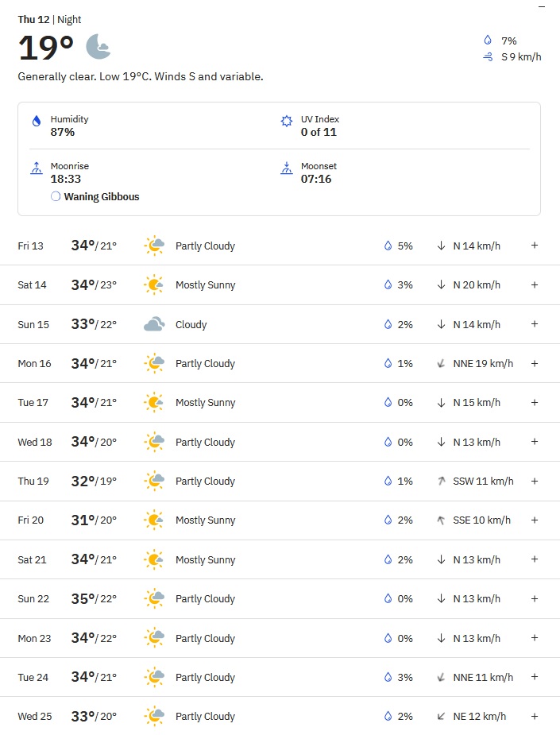Expand Mon 23 forecast details
The width and height of the screenshot is (560, 735).
pyautogui.click(x=535, y=638)
